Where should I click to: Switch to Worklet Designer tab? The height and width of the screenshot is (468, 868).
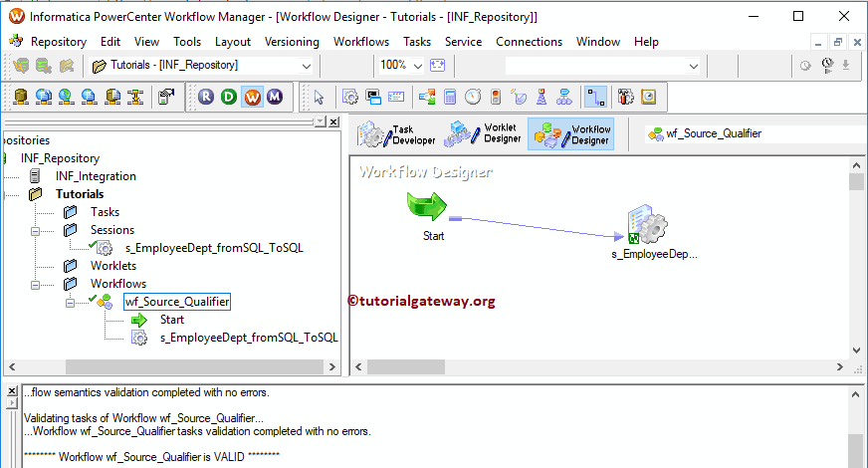pos(483,134)
